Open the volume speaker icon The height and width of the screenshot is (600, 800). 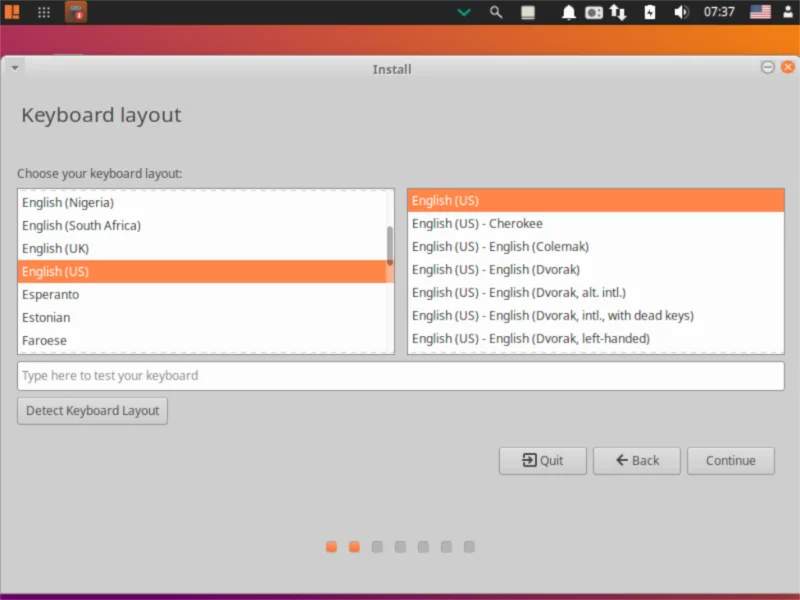pyautogui.click(x=681, y=12)
